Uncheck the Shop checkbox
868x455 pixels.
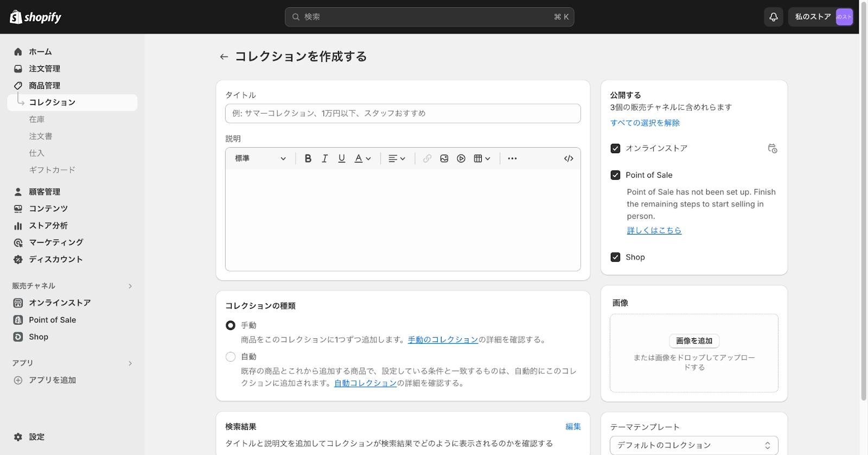click(x=615, y=257)
